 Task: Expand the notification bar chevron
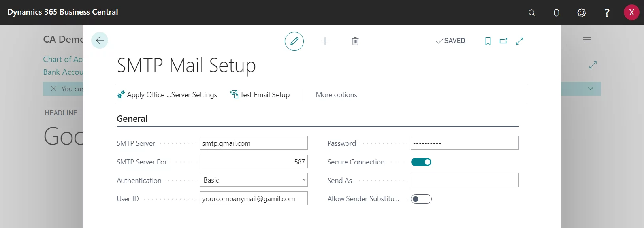pos(591,89)
